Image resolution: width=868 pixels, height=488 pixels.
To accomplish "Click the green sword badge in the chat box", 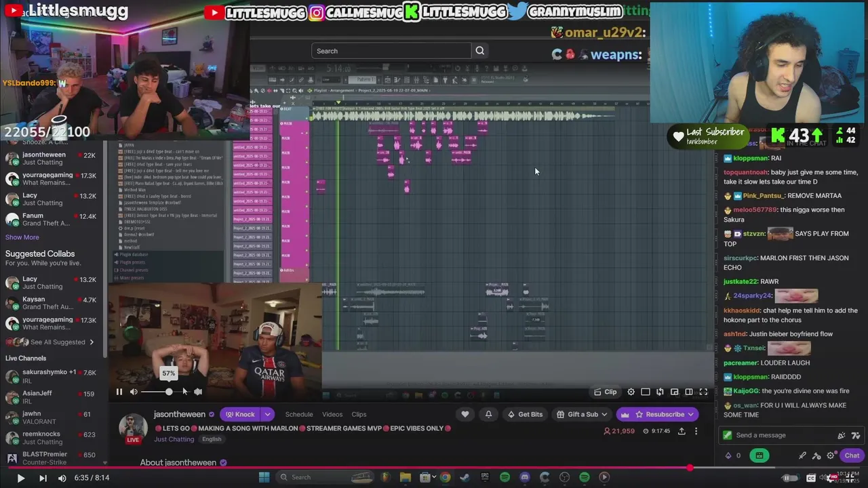I will tap(728, 435).
